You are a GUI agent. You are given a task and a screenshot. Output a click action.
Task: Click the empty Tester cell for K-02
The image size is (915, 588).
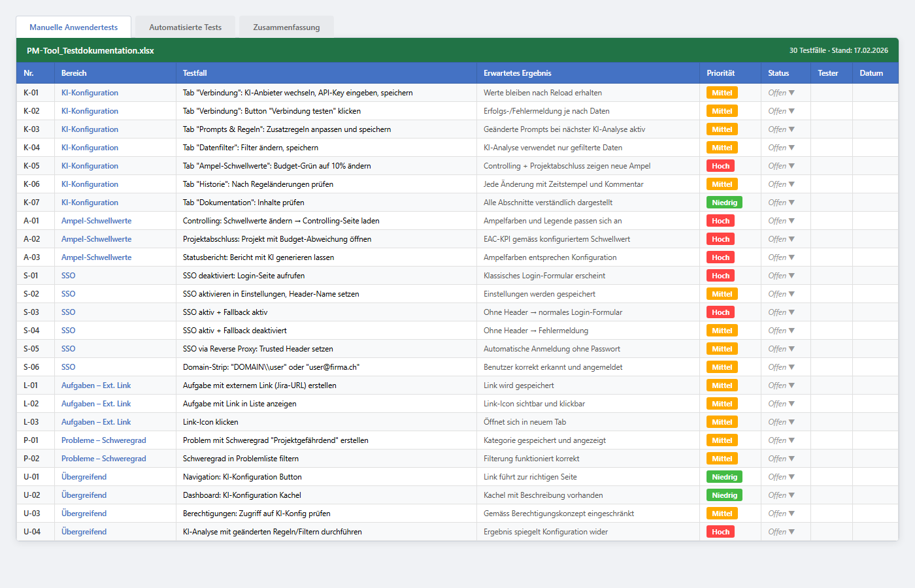[x=831, y=111]
